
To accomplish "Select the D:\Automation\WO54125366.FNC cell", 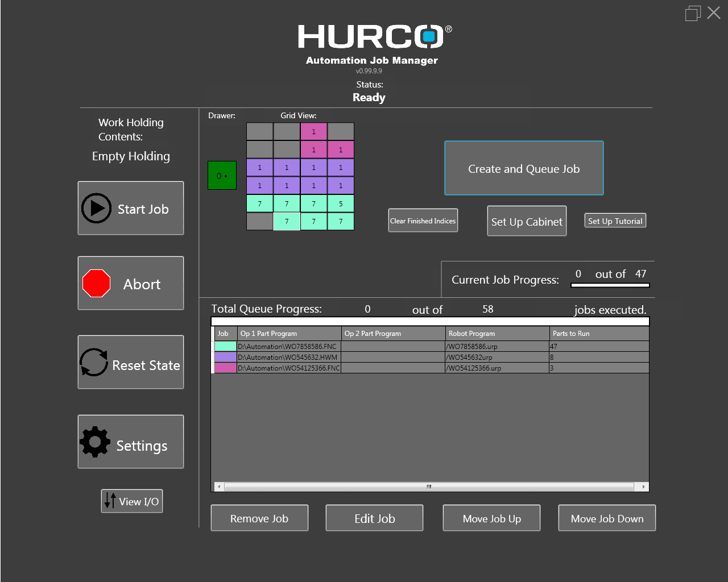I will click(x=289, y=368).
